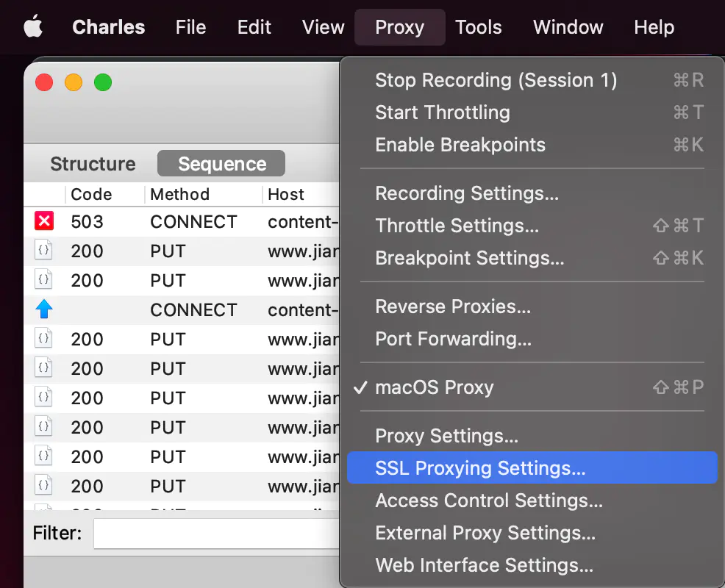Select the 503 code cell
The height and width of the screenshot is (588, 725).
[x=87, y=222]
